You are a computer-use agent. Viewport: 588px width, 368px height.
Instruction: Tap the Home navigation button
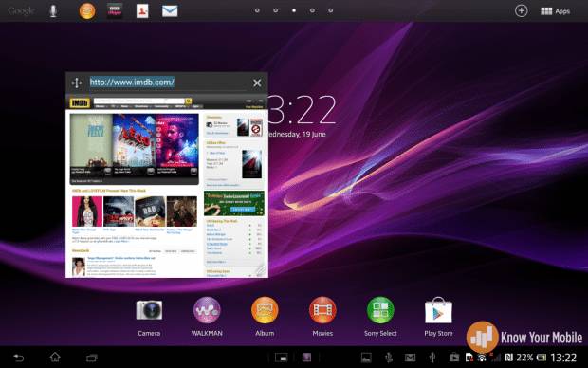tap(55, 358)
